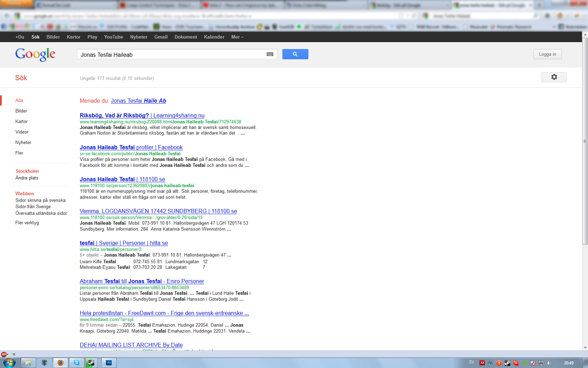Viewport: 588px width, 368px height.
Task: Open Dokument in the top bar
Action: [x=186, y=37]
